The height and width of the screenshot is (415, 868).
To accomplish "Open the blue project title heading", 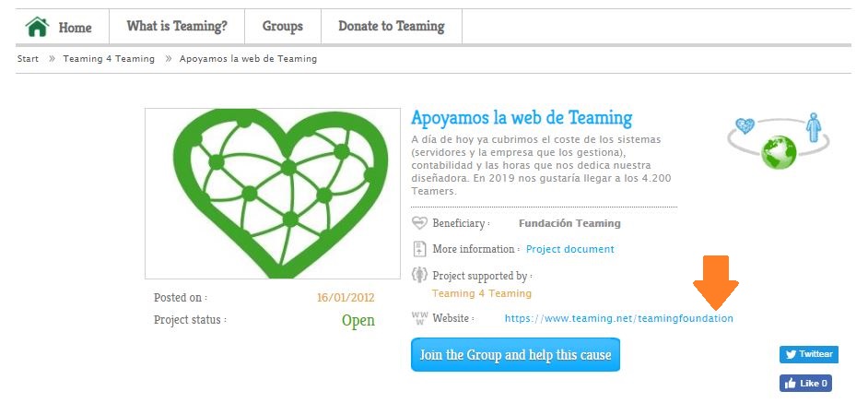I will tap(522, 118).
